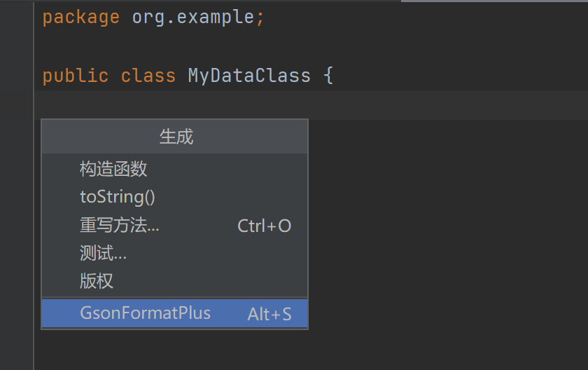588x370 pixels.
Task: Select 构造函数 in the 生成 menu
Action: click(113, 169)
